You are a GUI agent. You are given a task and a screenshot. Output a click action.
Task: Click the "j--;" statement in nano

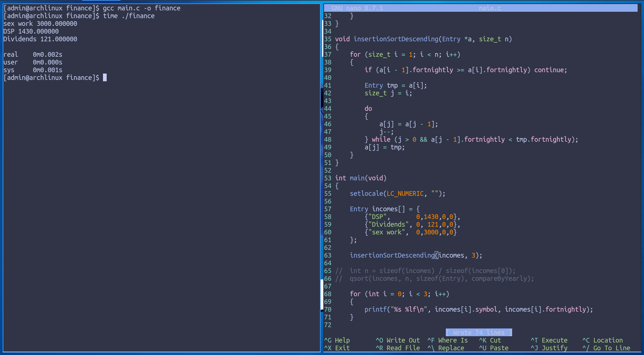pos(387,132)
